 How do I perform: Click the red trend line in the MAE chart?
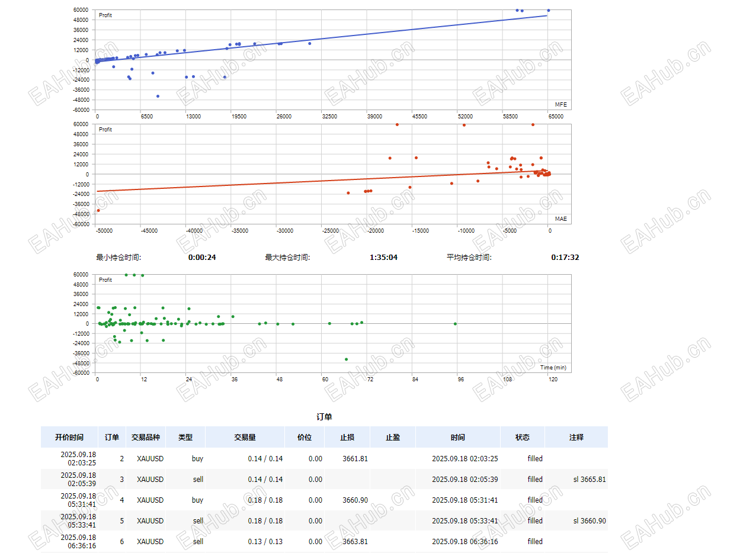(x=322, y=181)
